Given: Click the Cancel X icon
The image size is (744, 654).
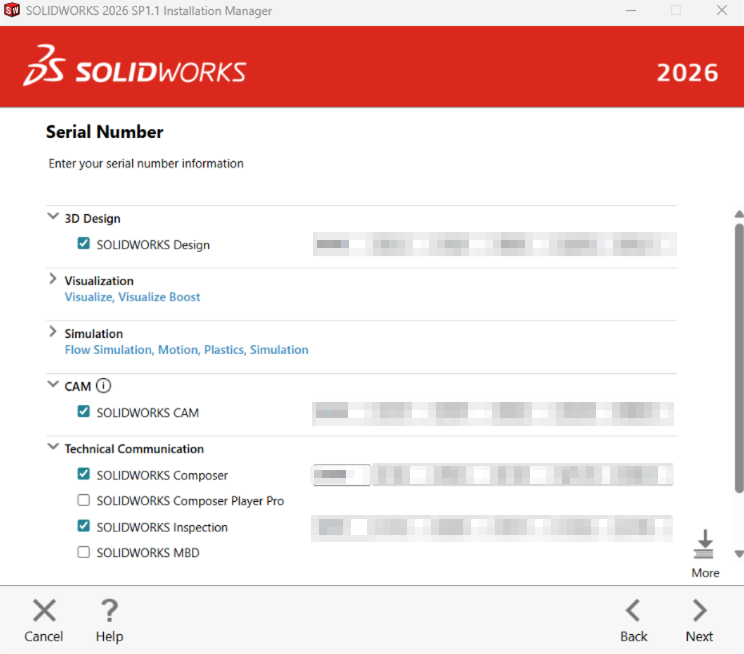Looking at the screenshot, I should point(44,610).
